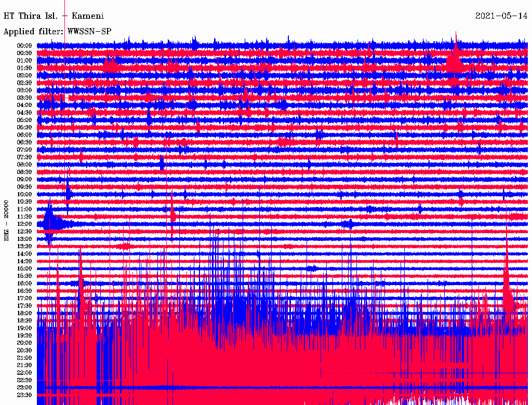The height and width of the screenshot is (405, 532).
Task: Click the 10:30 time row label
Action: (24, 201)
